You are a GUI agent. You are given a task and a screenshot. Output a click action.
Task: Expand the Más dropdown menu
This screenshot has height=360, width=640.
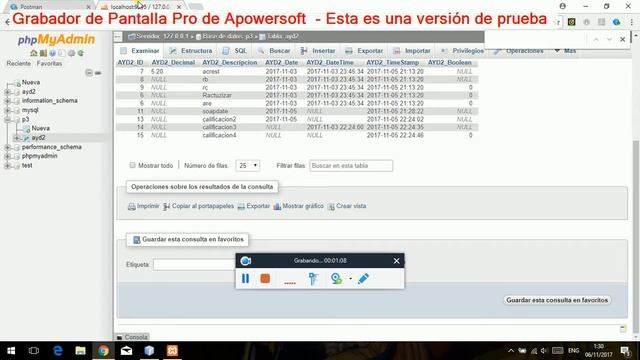565,51
